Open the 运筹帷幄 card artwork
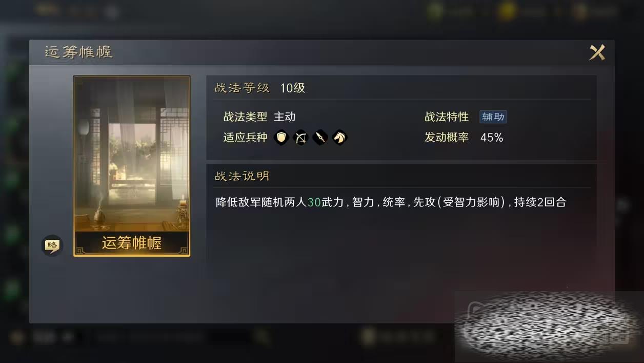Screen dimensions: 644x363 pos(132,154)
